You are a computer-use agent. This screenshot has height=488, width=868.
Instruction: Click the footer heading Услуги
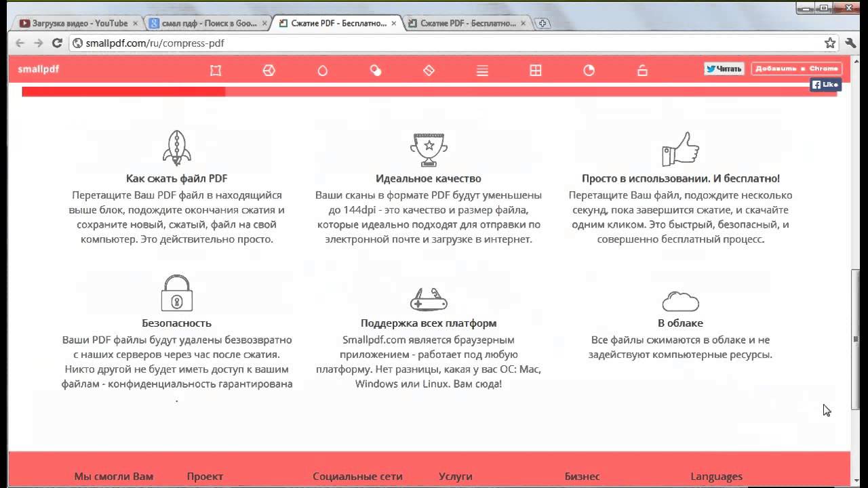click(x=456, y=476)
